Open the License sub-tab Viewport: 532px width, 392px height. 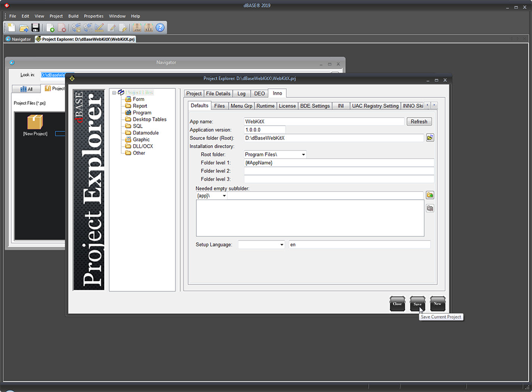(x=287, y=106)
